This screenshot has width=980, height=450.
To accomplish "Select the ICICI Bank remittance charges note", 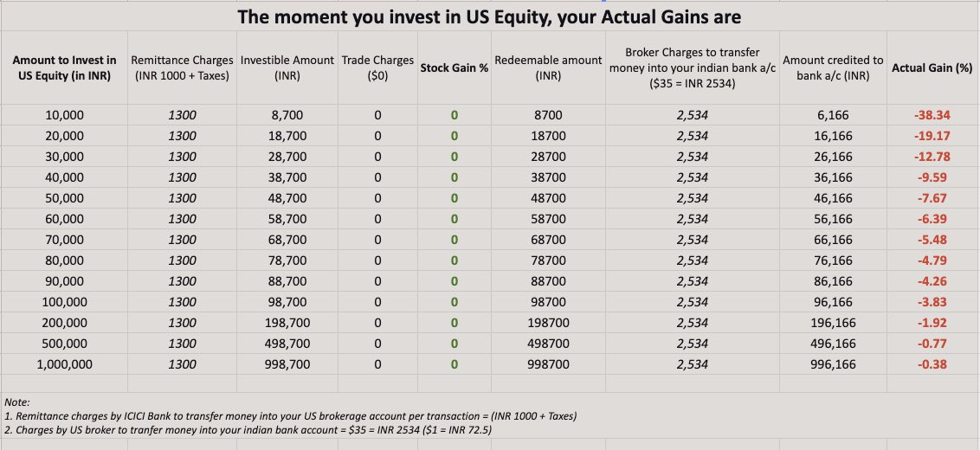I will [x=290, y=416].
